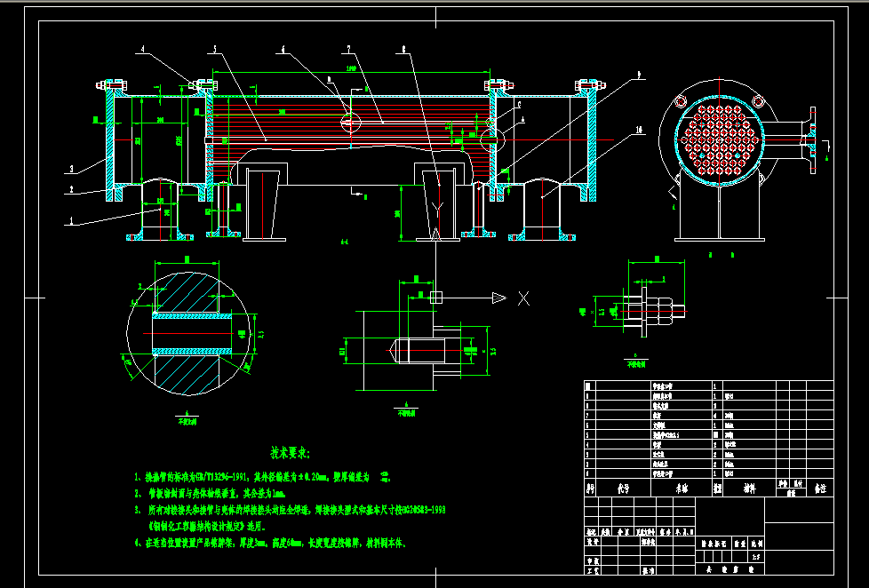Viewport: 869px width, 588px height.
Task: Click the 代号 header in title block
Action: click(623, 489)
